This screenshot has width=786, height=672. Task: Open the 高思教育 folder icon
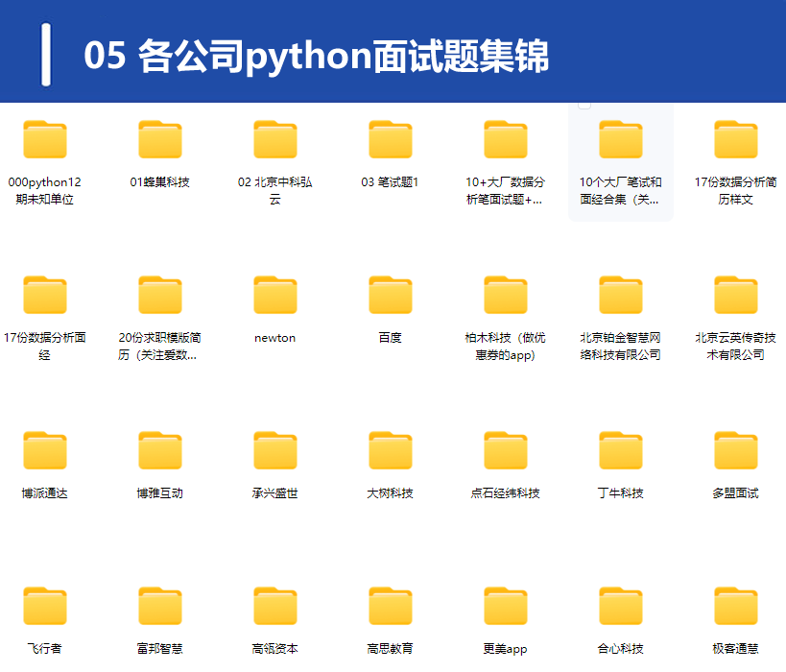pos(391,606)
